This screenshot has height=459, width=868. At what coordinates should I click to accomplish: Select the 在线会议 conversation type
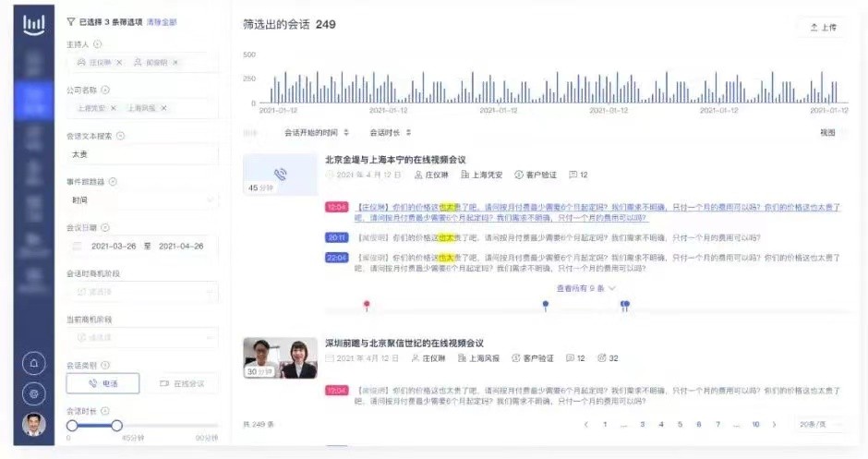182,383
